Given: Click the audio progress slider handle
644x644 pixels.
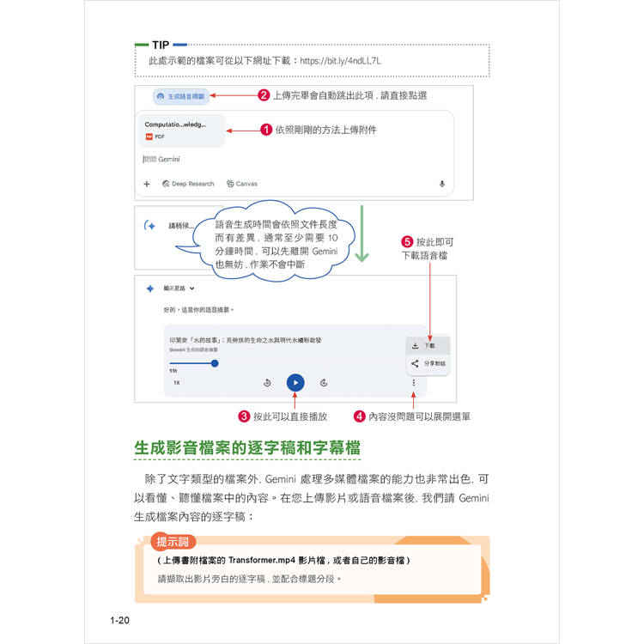Looking at the screenshot, I should pos(215,363).
